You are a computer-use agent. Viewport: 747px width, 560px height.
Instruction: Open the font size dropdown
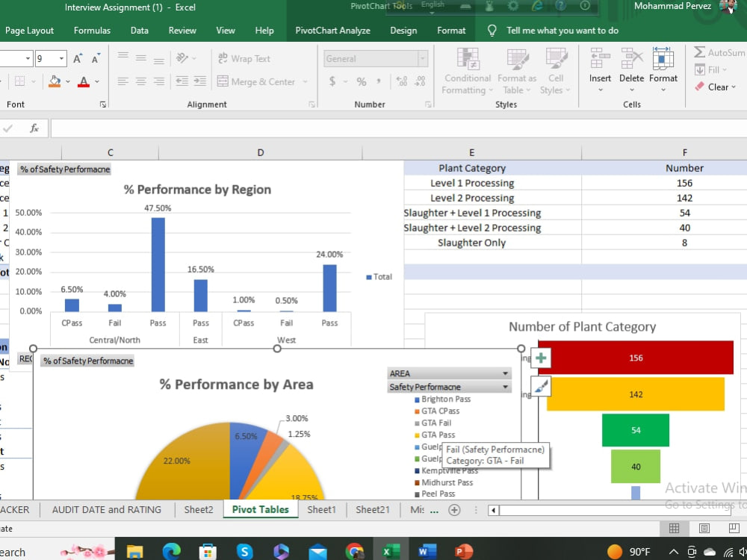pyautogui.click(x=61, y=57)
